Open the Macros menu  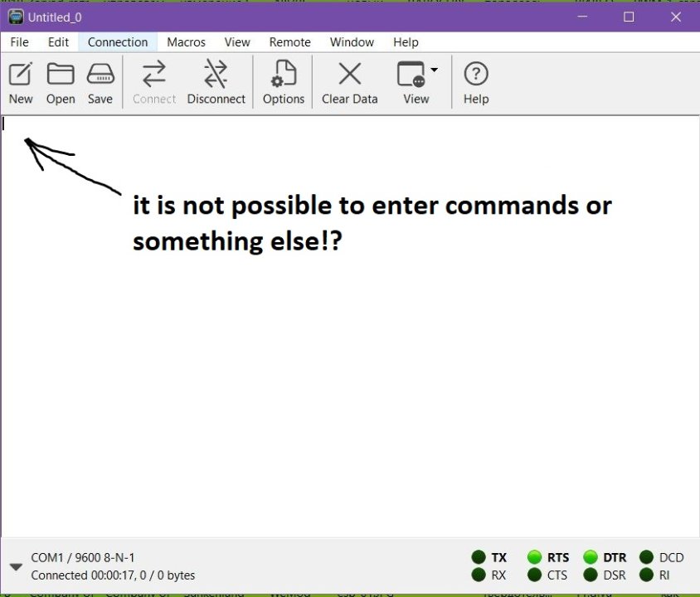click(x=186, y=42)
